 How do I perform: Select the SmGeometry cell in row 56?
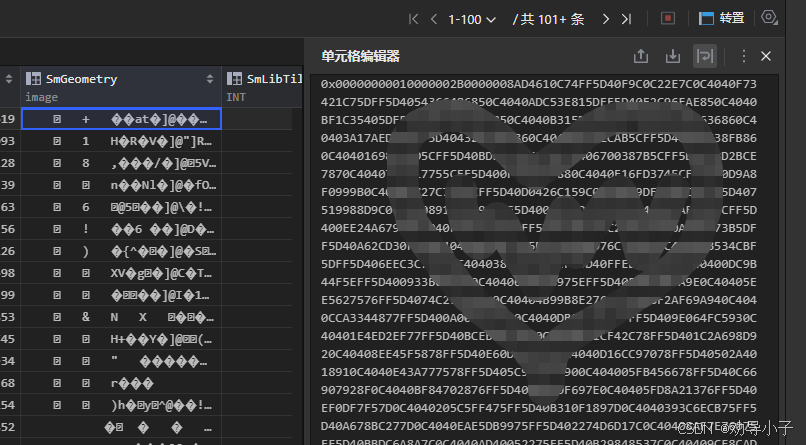121,229
